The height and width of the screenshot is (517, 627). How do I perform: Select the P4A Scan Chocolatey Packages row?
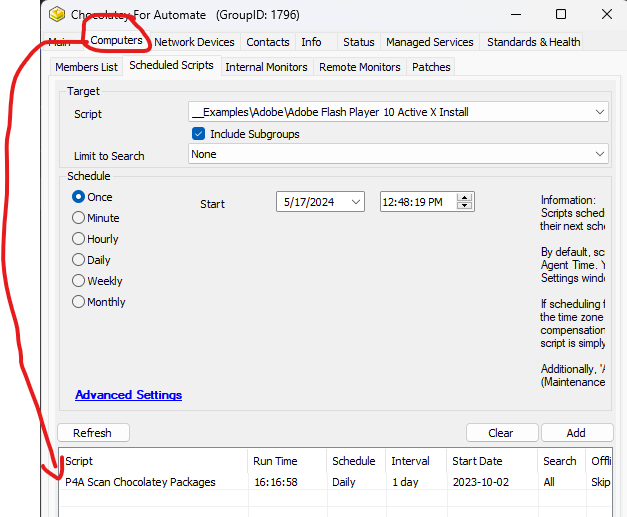tap(335, 482)
